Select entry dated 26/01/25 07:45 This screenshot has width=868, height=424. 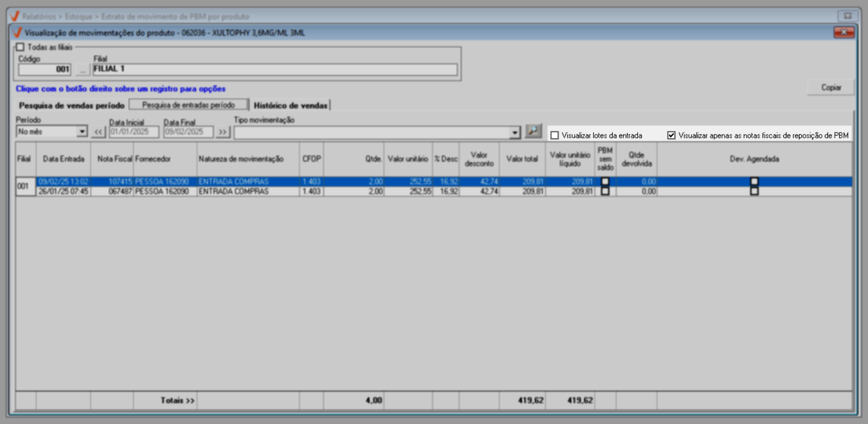[63, 191]
